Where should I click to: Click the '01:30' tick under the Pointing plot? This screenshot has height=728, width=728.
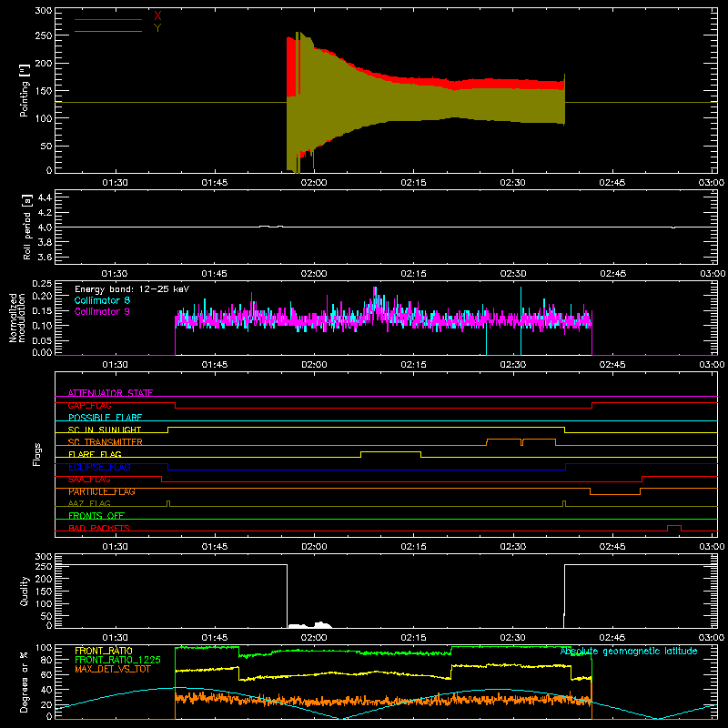[x=115, y=183]
